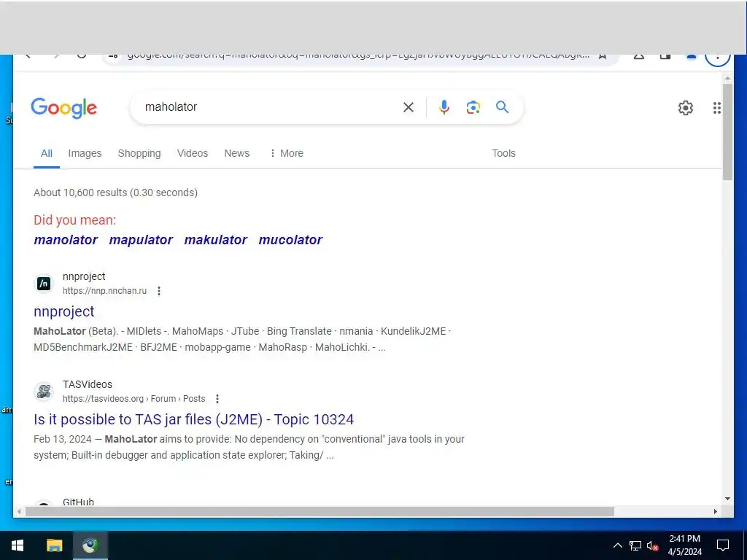The image size is (747, 560).
Task: Click the https://nnp.nnchan.ru URL text
Action: tap(105, 291)
